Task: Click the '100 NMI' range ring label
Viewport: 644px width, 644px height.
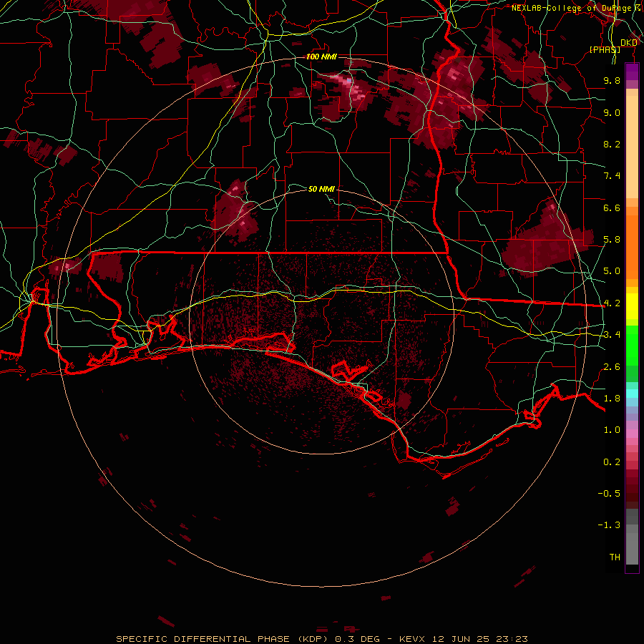Action: [x=321, y=57]
